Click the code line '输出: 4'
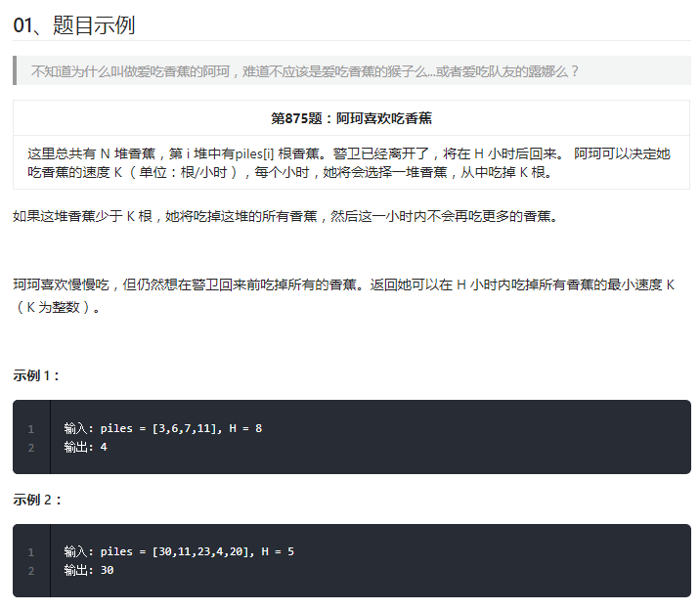700x611 pixels. 85,447
